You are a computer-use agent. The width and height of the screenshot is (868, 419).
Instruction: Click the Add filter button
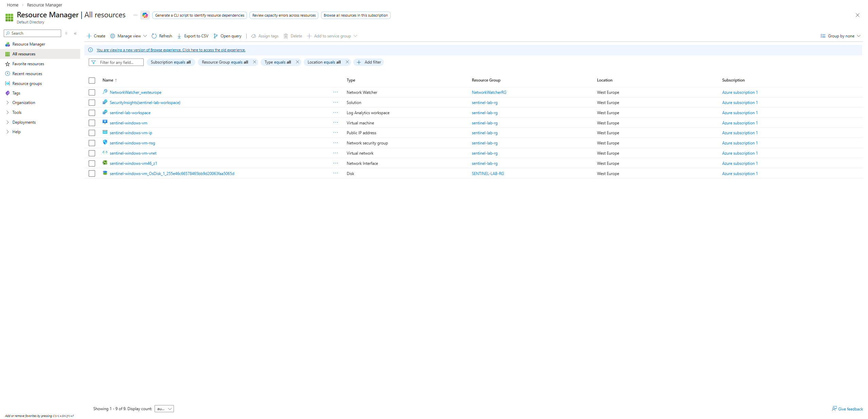tap(369, 62)
